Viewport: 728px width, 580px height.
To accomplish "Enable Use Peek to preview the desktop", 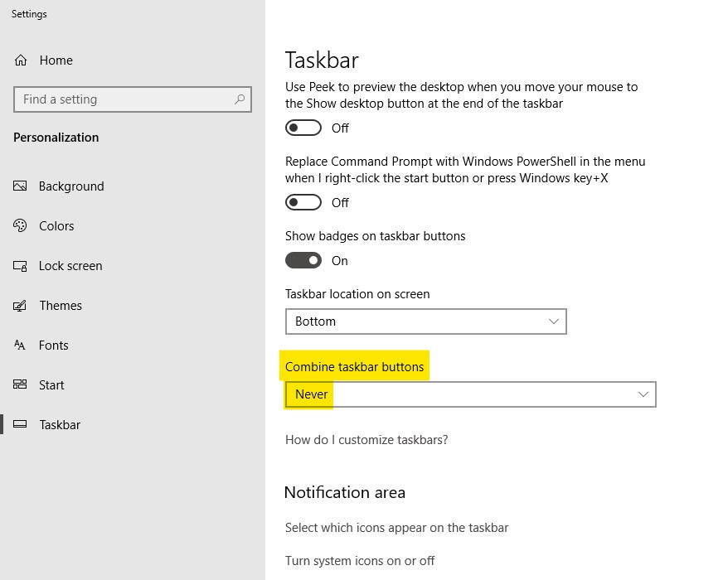I will point(303,128).
